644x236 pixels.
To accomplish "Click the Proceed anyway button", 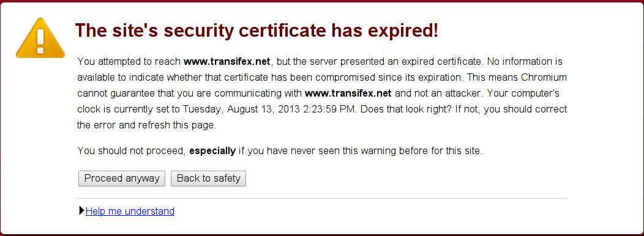I will click(122, 179).
